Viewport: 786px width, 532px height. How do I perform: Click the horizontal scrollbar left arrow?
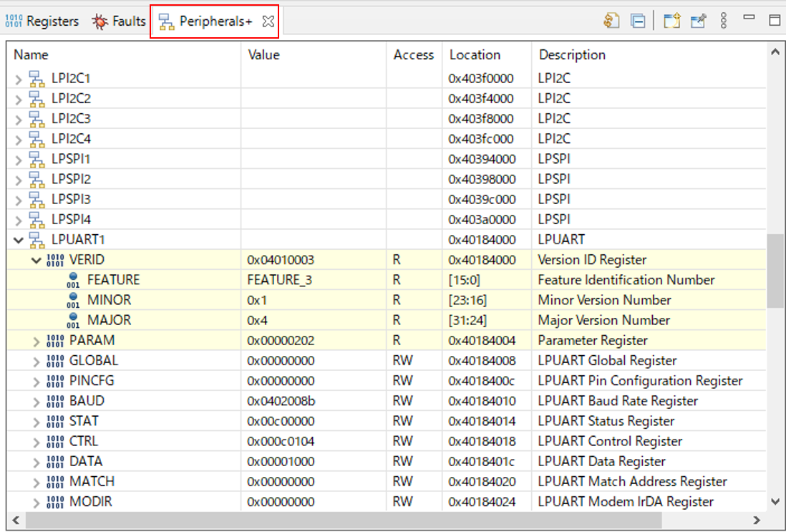coord(16,520)
